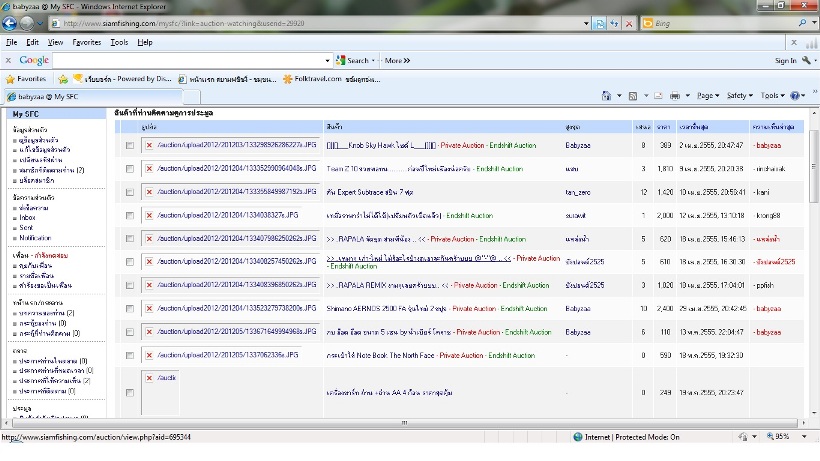Open the Favorites menu
The image size is (820, 461).
(87, 42)
